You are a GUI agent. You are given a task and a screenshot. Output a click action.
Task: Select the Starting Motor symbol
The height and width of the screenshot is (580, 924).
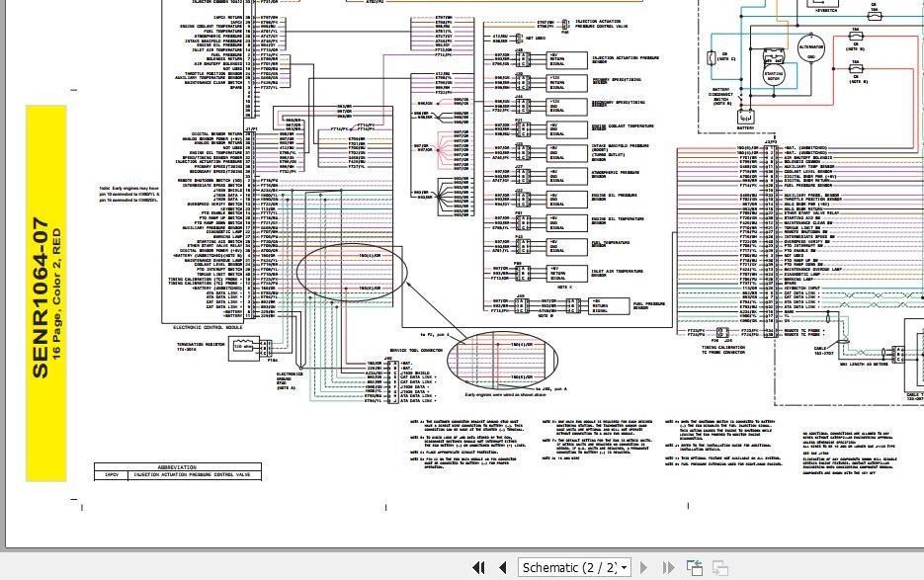pos(775,74)
